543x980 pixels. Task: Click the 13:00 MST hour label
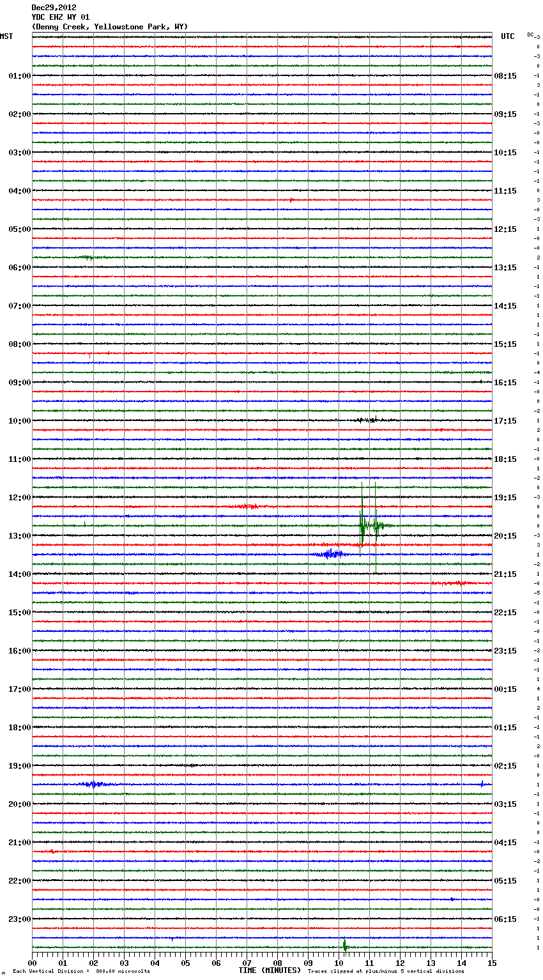click(20, 536)
